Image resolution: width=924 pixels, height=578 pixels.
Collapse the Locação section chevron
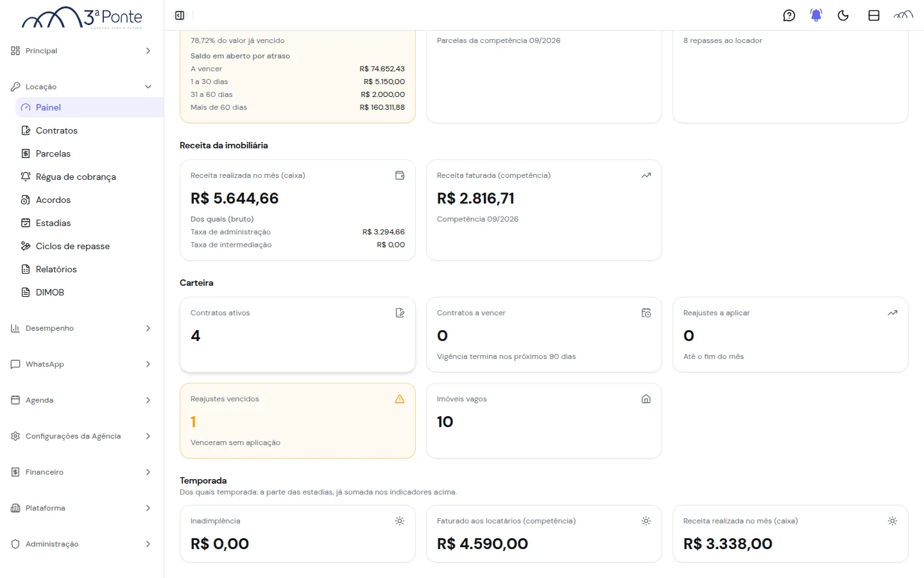point(148,87)
